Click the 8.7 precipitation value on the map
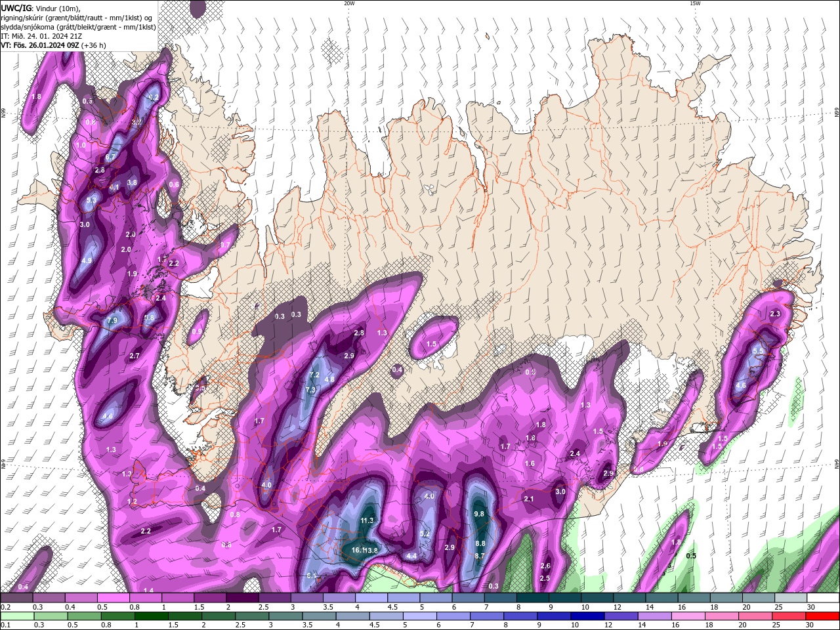The height and width of the screenshot is (630, 840). [x=479, y=556]
